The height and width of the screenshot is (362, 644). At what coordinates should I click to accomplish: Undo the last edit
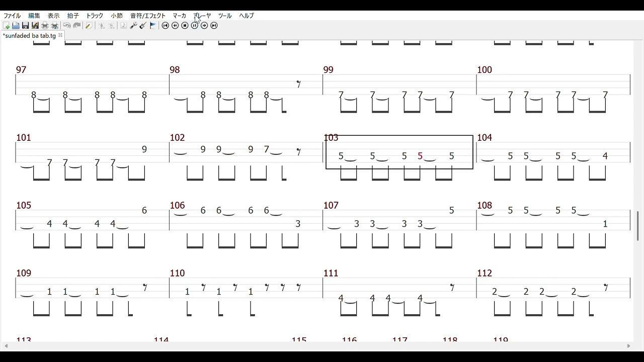[x=67, y=26]
